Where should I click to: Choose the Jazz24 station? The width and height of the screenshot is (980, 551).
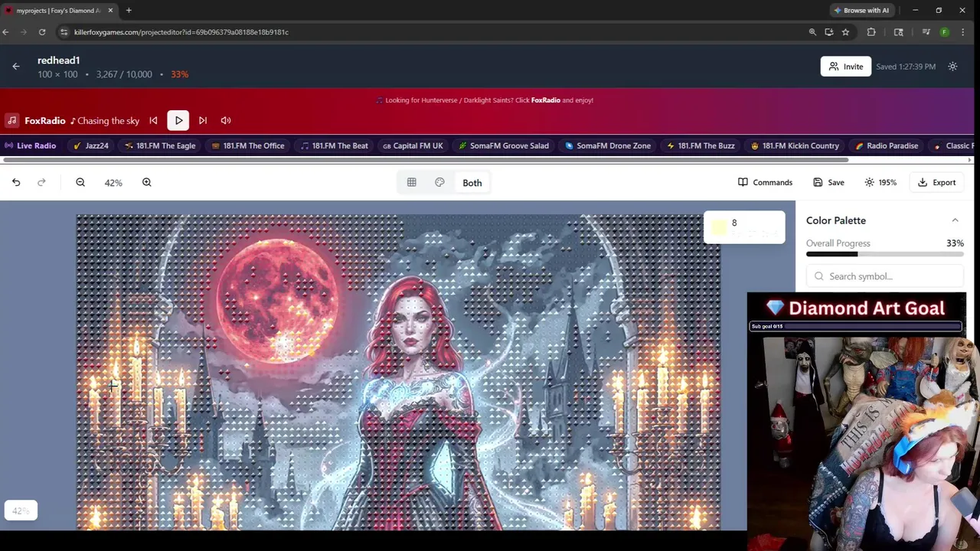[x=91, y=145]
